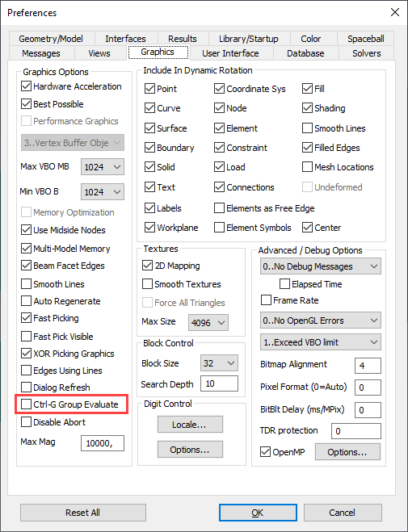Switch to the Solvers tab

pos(366,53)
